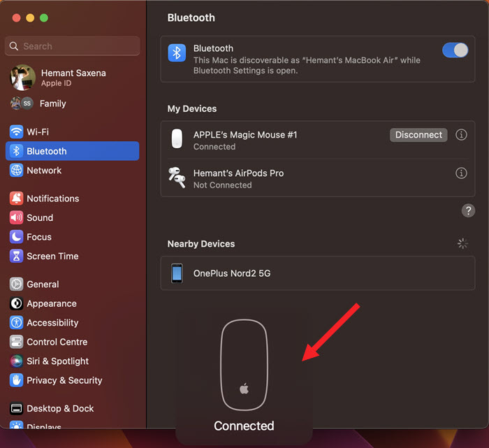Open Family sharing settings

click(x=52, y=103)
